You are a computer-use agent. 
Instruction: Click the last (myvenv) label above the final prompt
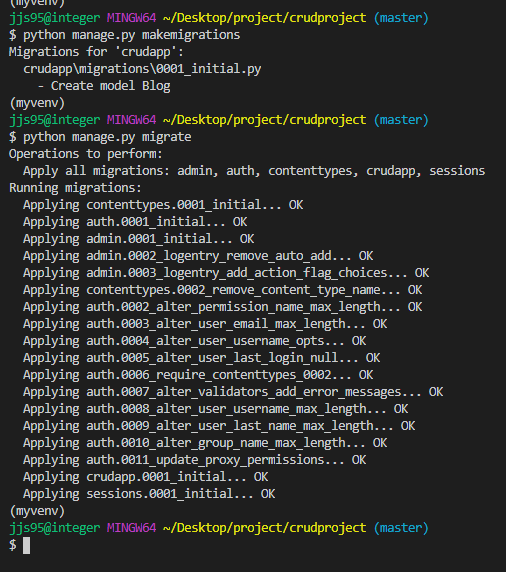[37, 511]
